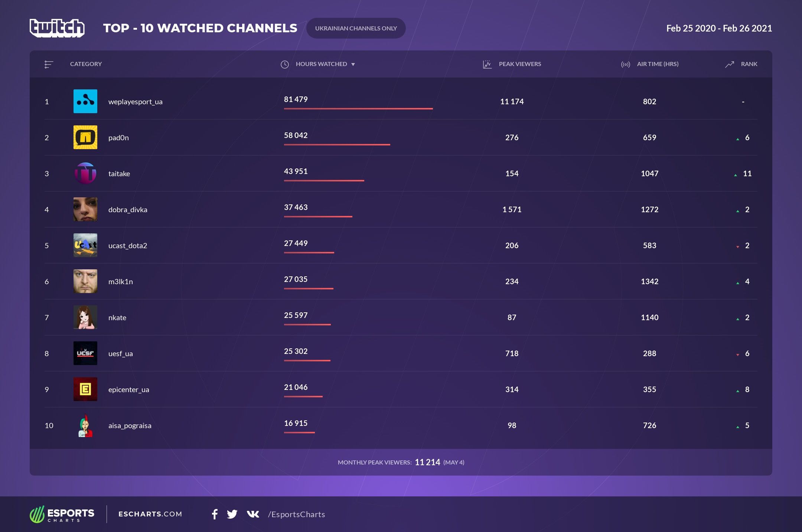Click the dobra_divka channel avatar
This screenshot has height=532, width=802.
pyautogui.click(x=85, y=209)
